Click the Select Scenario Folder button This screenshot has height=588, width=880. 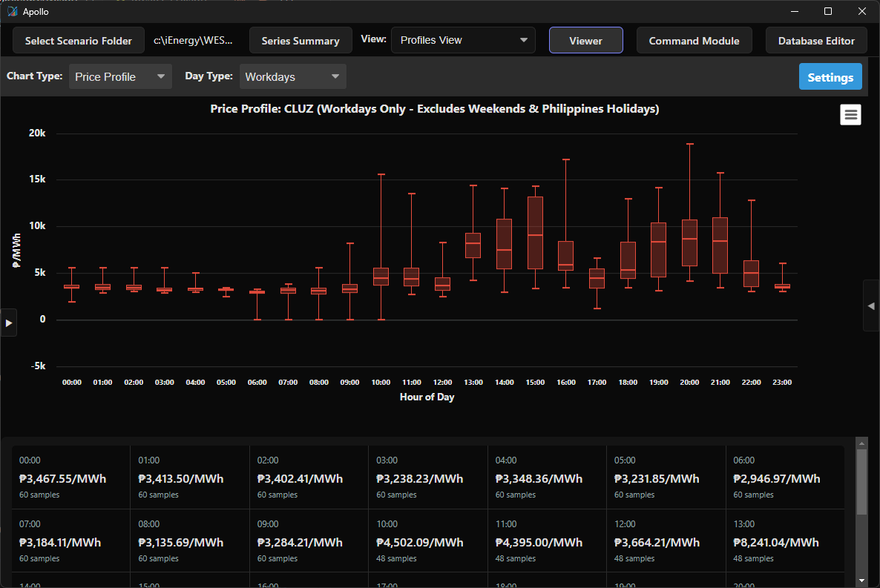pyautogui.click(x=79, y=41)
